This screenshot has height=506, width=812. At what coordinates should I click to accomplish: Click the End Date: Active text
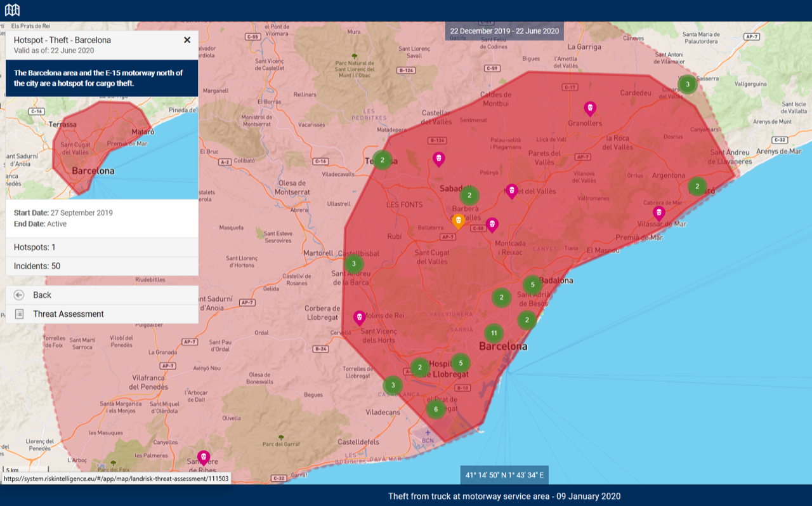pyautogui.click(x=40, y=224)
